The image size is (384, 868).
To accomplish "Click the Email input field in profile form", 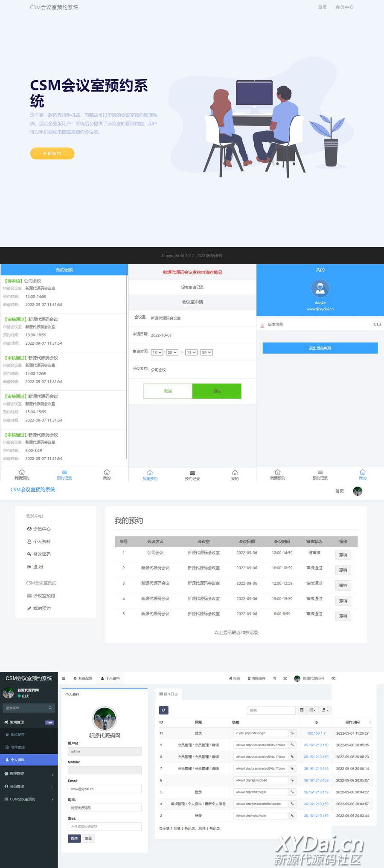I will (105, 789).
